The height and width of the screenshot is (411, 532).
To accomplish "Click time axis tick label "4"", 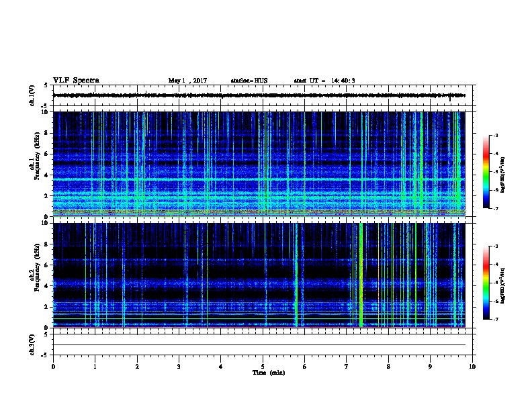I will pyautogui.click(x=221, y=367).
